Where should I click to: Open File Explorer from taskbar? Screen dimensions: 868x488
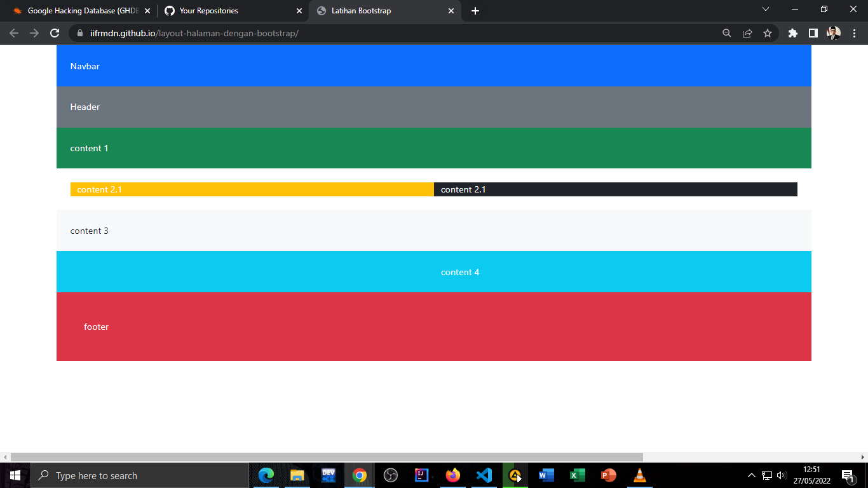(x=297, y=475)
